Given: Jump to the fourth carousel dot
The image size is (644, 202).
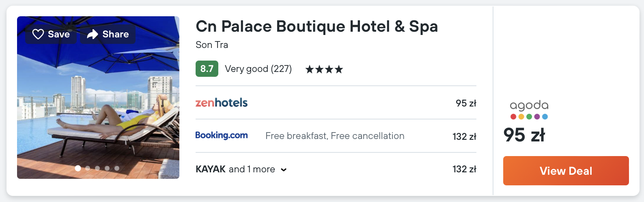Looking at the screenshot, I should pos(107,168).
